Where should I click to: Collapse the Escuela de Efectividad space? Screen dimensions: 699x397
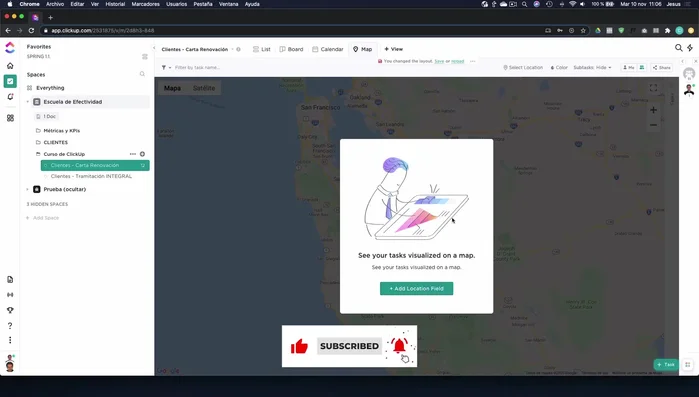point(28,102)
